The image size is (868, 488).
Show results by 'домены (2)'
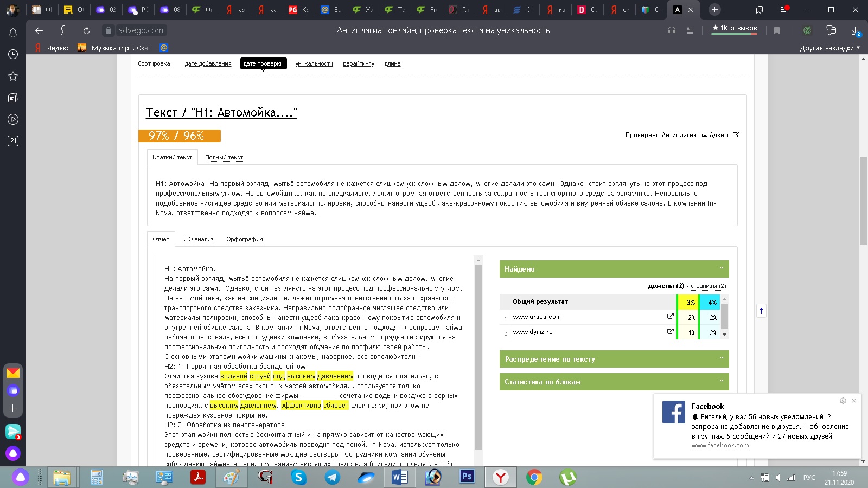coord(666,286)
